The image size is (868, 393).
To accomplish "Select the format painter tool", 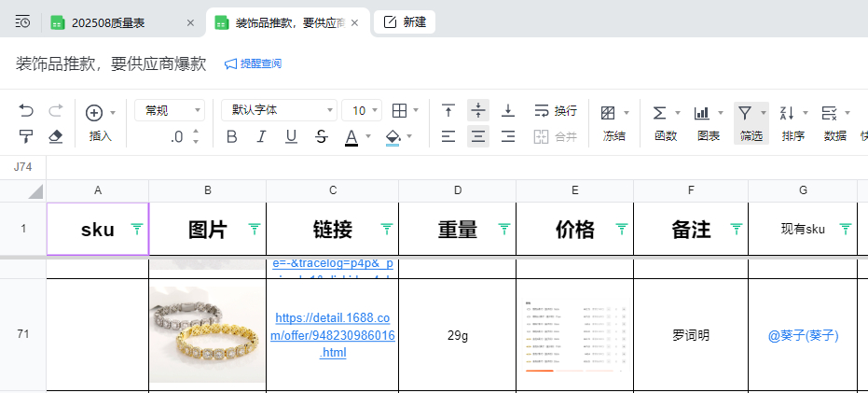I will pos(26,136).
